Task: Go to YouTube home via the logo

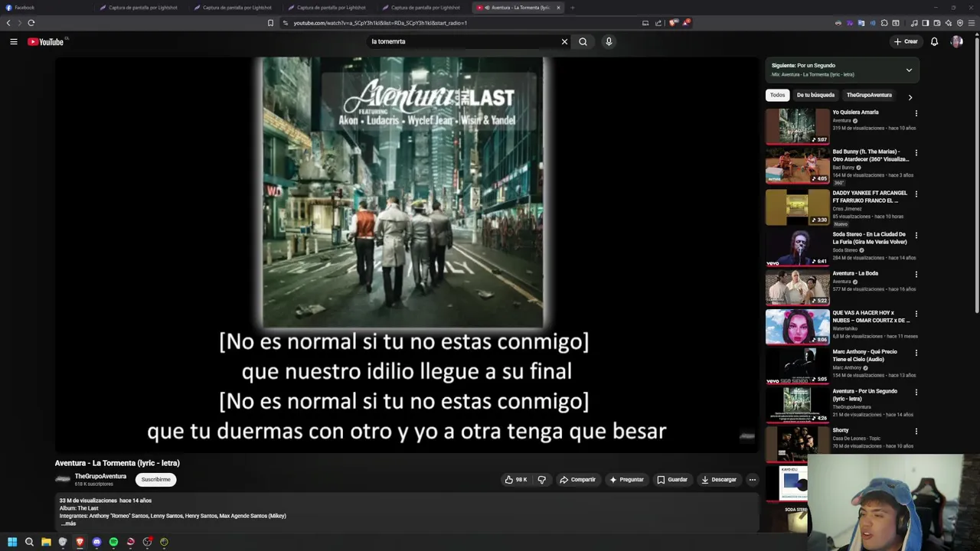Action: point(47,41)
